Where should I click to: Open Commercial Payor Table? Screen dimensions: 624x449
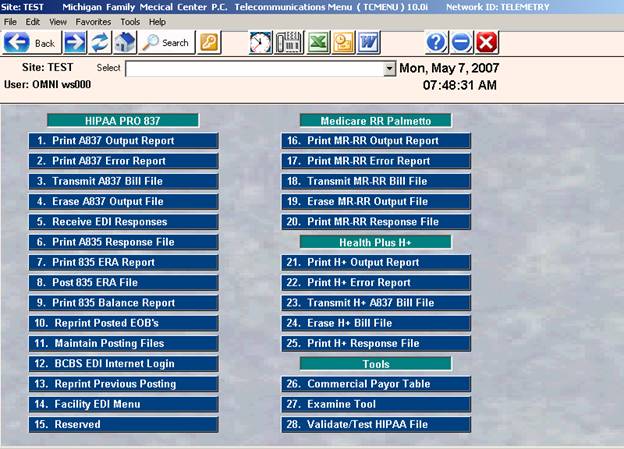(375, 384)
